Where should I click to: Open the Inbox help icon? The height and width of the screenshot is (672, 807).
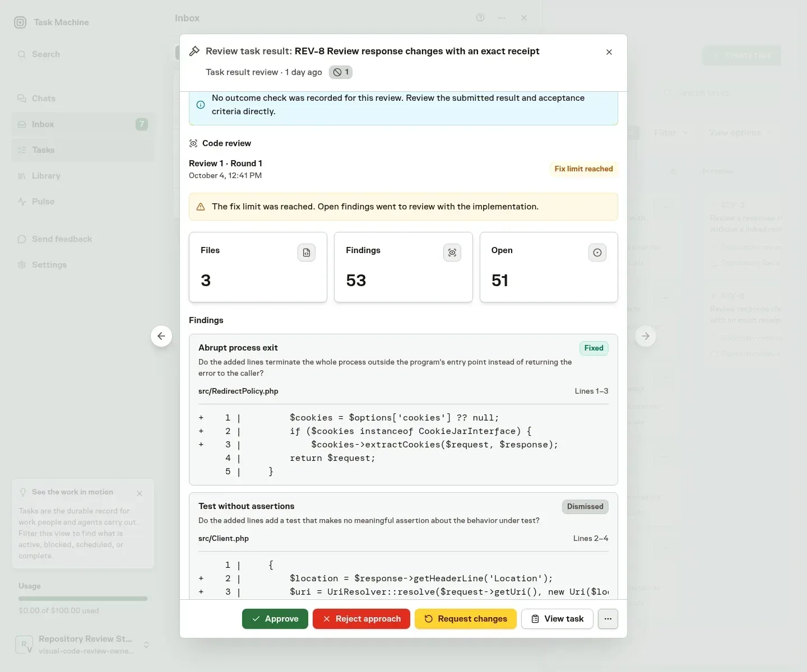click(x=480, y=18)
